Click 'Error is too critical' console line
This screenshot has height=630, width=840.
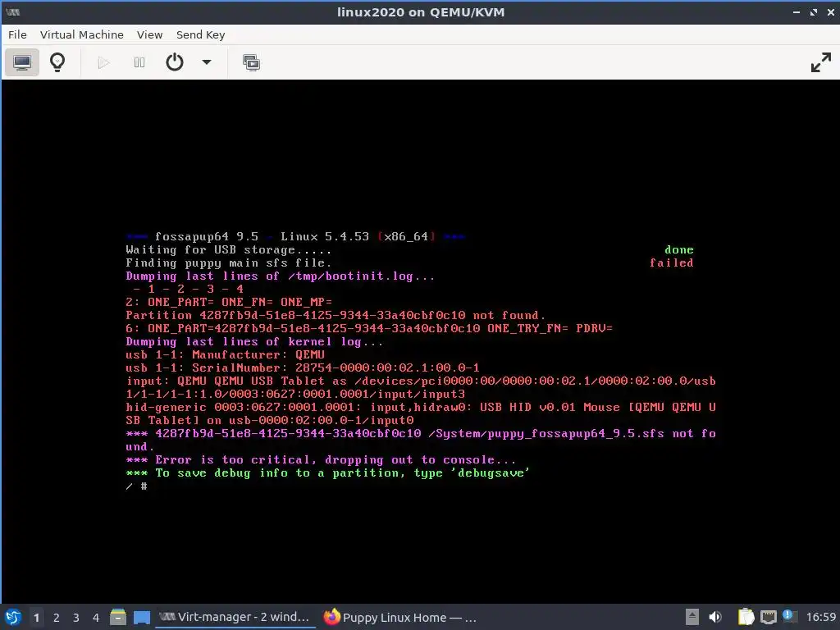(321, 459)
